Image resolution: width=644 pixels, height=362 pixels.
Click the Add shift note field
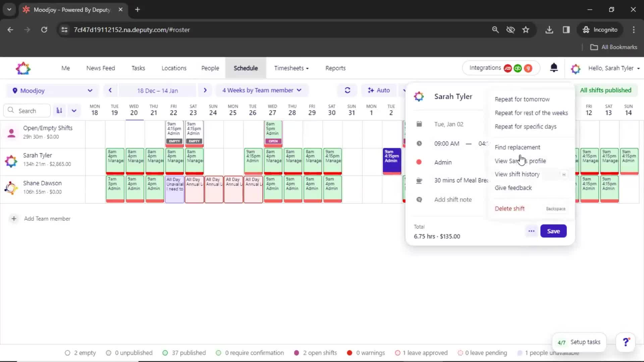[x=453, y=200]
